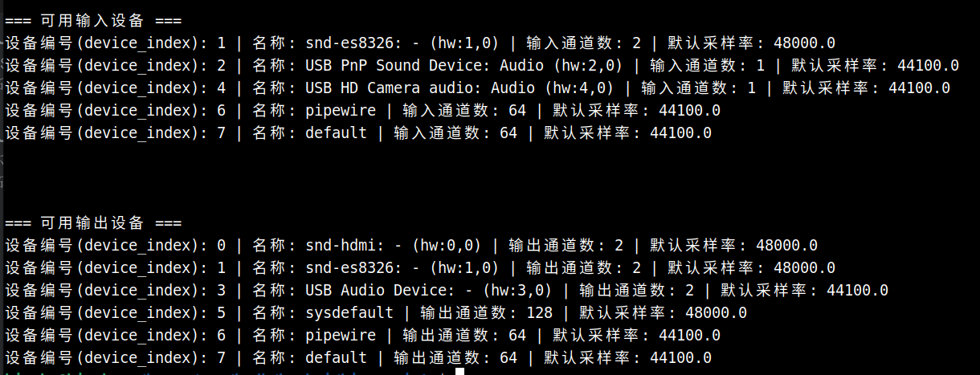Click the hw:4,0 hardware identifier
The image size is (980, 375).
pyautogui.click(x=586, y=88)
